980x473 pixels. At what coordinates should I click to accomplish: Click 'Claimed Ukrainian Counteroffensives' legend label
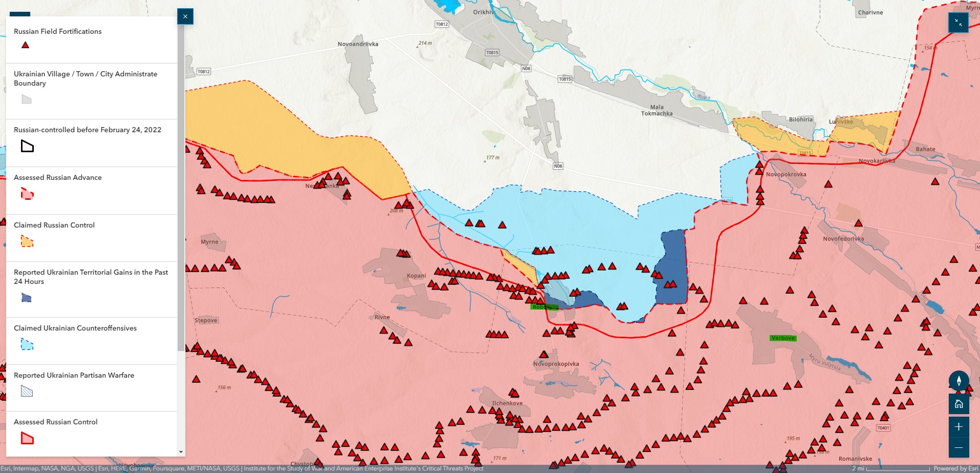click(x=75, y=328)
